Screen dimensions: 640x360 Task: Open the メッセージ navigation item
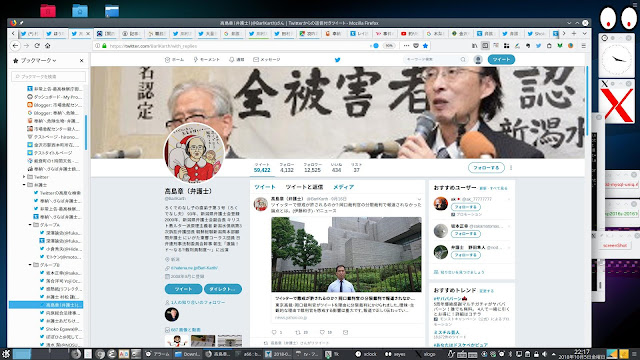267,60
